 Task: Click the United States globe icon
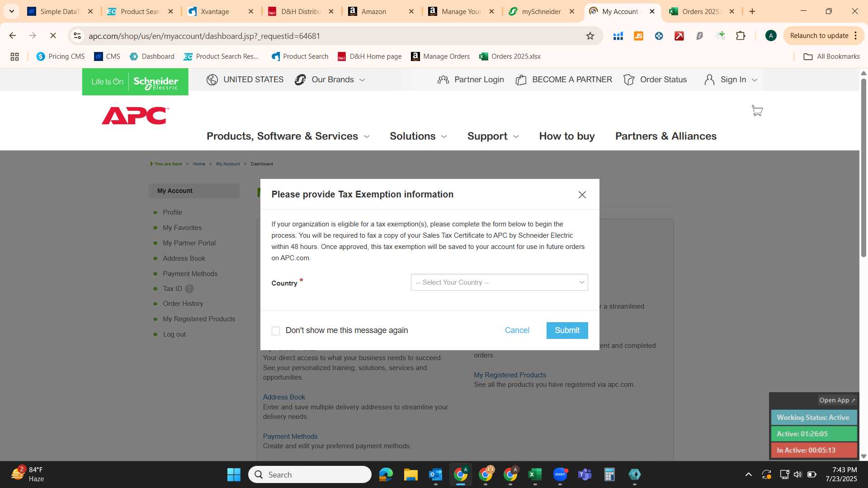tap(212, 80)
